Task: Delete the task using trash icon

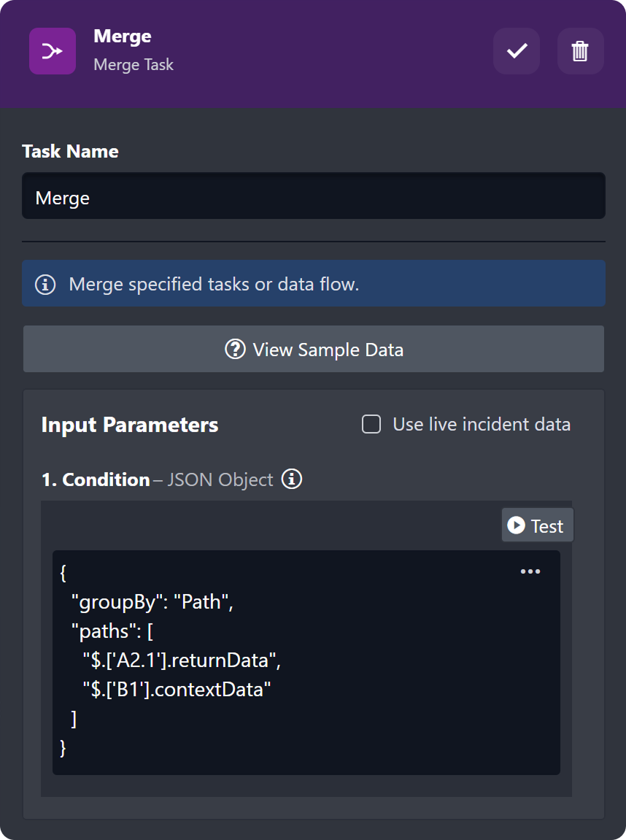Action: pos(580,51)
